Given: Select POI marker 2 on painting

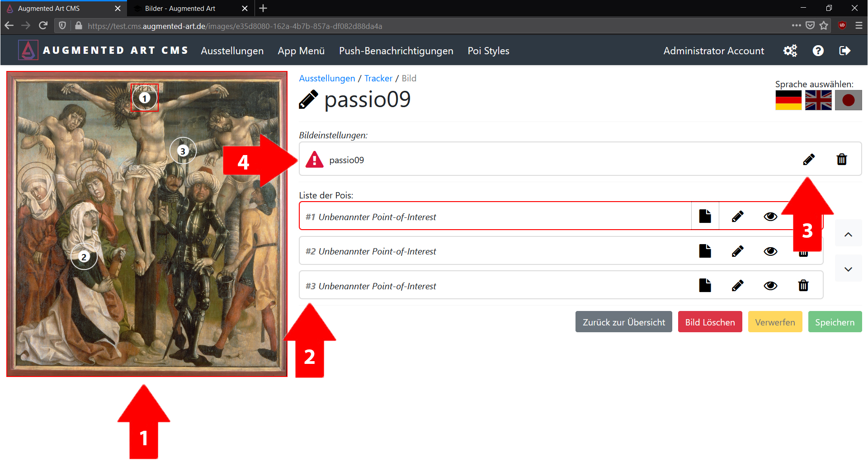Looking at the screenshot, I should pyautogui.click(x=84, y=257).
